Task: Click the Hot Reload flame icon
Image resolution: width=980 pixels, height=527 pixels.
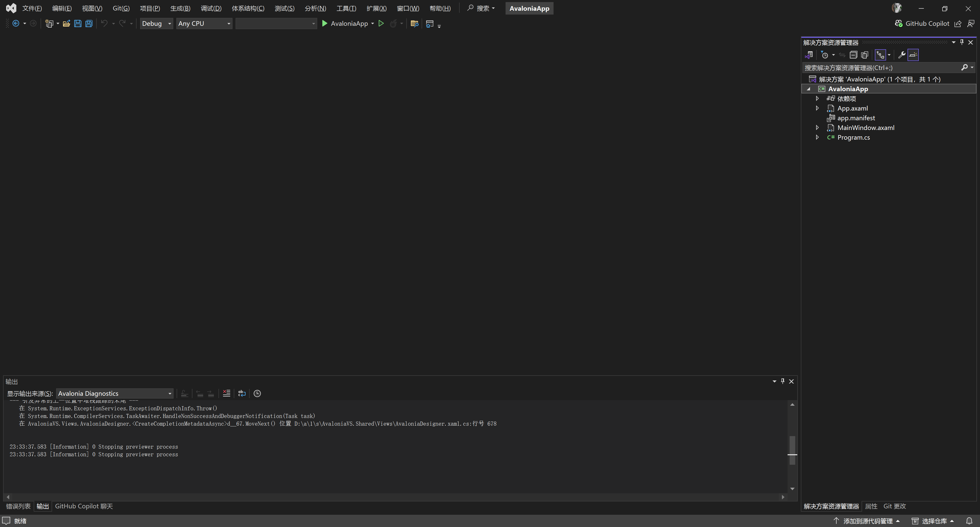Action: point(393,23)
